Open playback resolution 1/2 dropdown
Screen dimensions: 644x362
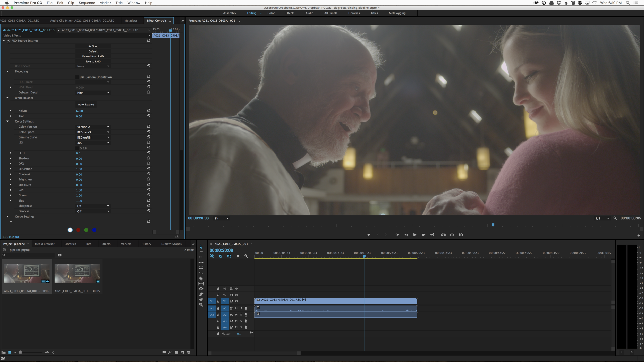pyautogui.click(x=602, y=218)
